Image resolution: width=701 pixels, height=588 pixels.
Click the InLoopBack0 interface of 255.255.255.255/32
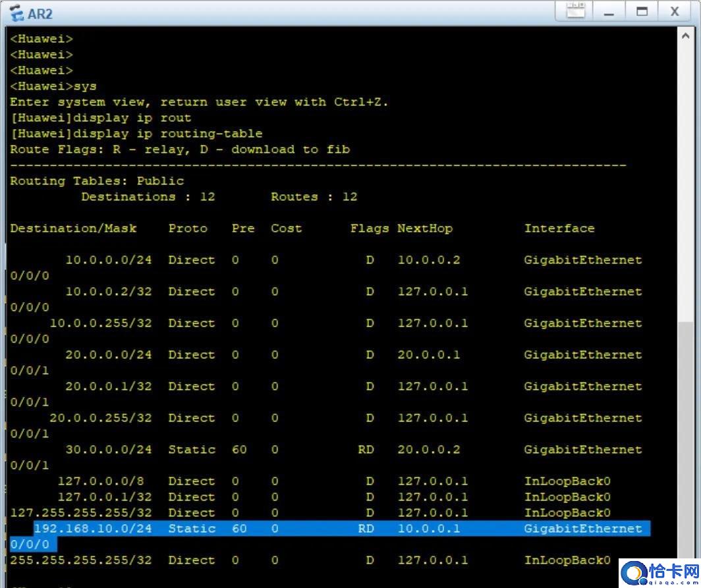(567, 560)
